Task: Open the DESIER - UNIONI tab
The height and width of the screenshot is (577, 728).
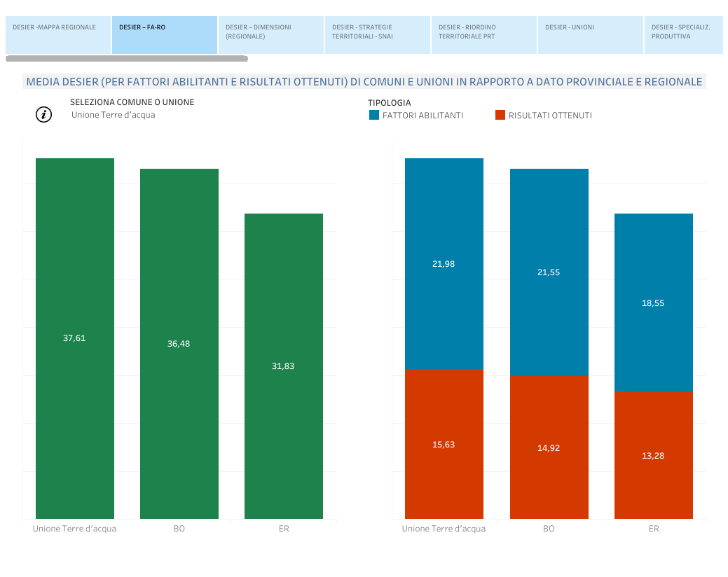Action: (x=591, y=35)
